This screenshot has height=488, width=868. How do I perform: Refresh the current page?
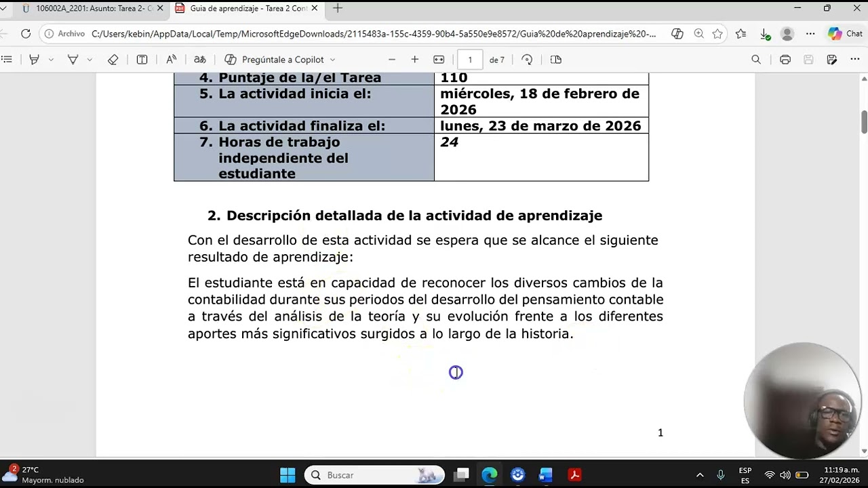[26, 33]
